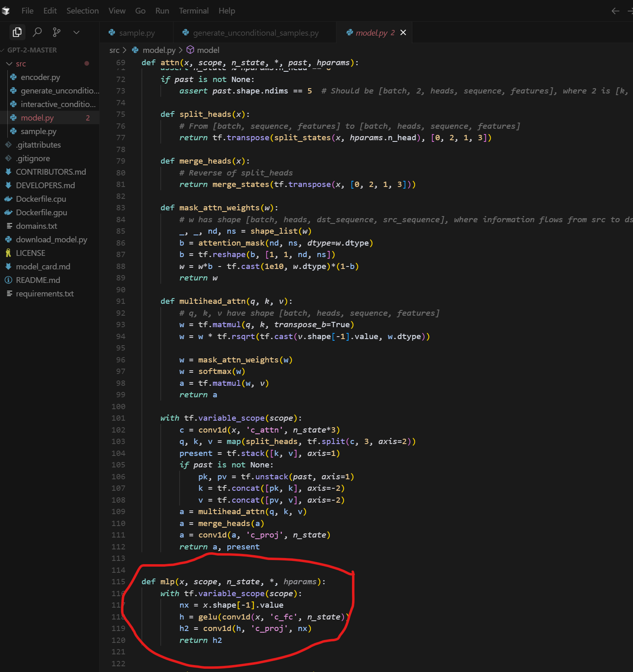The height and width of the screenshot is (672, 633).
Task: Switch to generate_unconditional_samples.py tab
Action: tap(255, 33)
